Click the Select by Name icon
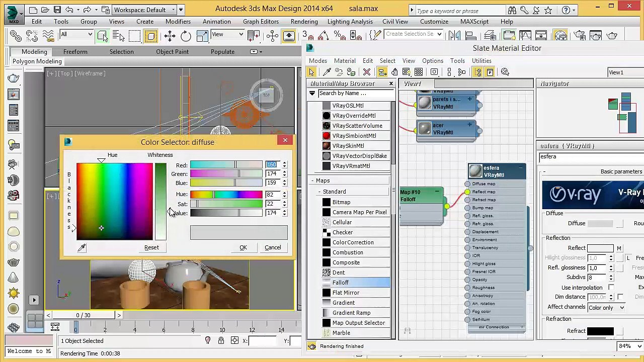 tap(118, 36)
